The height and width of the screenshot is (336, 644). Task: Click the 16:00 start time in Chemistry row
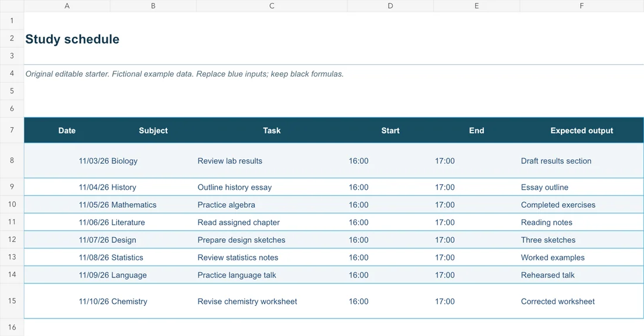point(390,301)
